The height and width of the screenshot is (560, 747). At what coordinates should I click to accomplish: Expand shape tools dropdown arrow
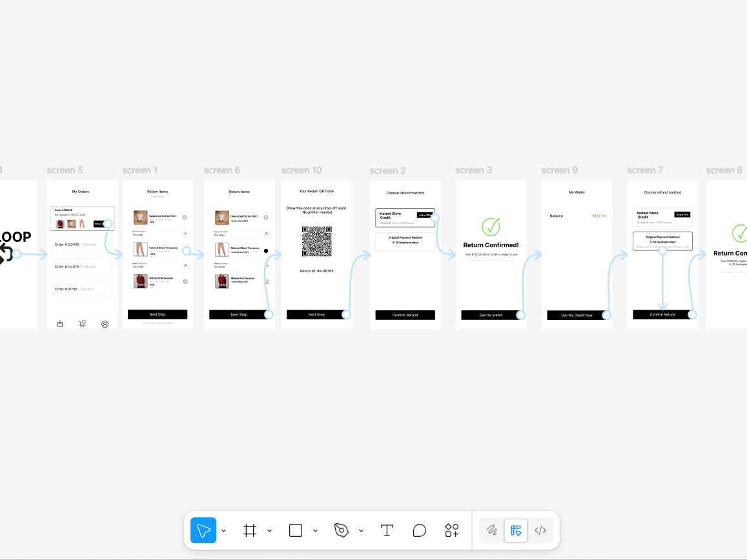pyautogui.click(x=315, y=530)
